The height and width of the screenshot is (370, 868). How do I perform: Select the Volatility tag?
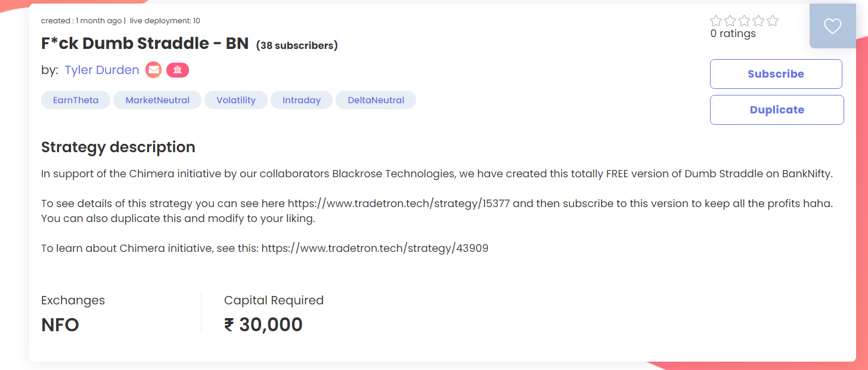coord(236,100)
